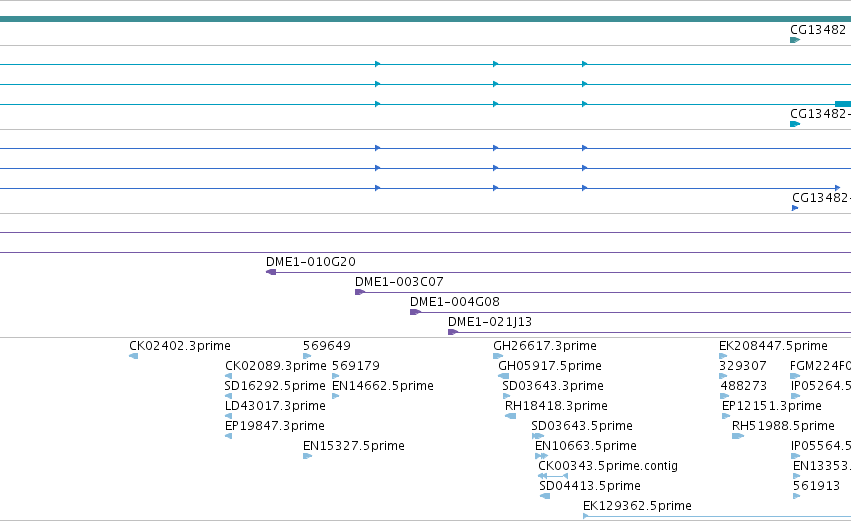Select the teal CG13482 gene arrow glyph
The height and width of the screenshot is (521, 851).
click(795, 40)
